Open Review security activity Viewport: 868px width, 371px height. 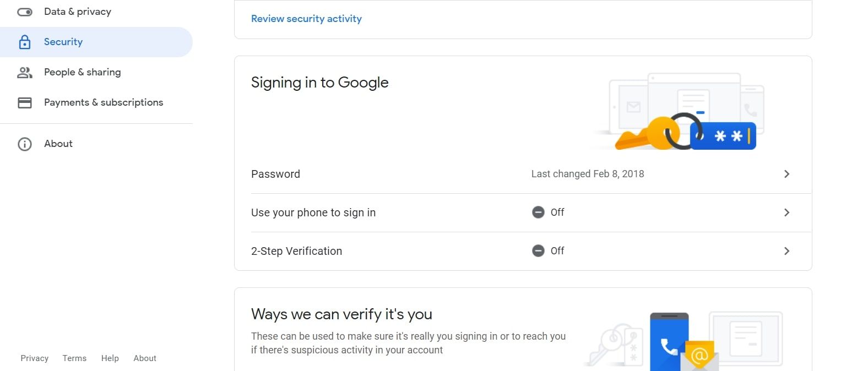pos(306,18)
